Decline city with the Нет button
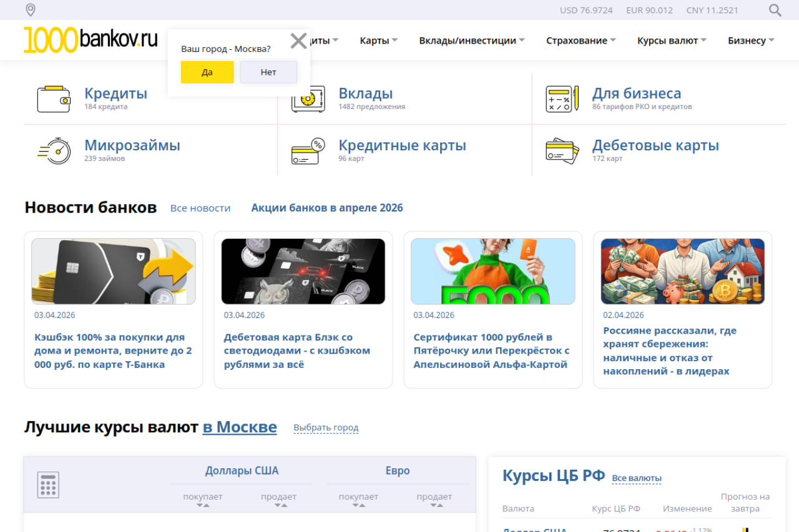 coord(268,72)
